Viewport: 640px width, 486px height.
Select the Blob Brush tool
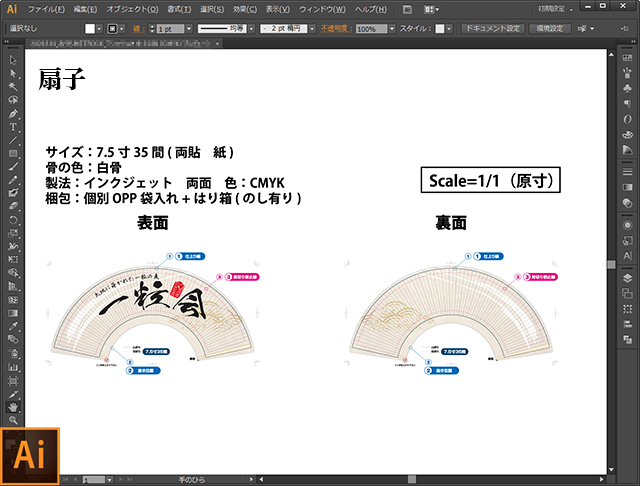[x=13, y=193]
